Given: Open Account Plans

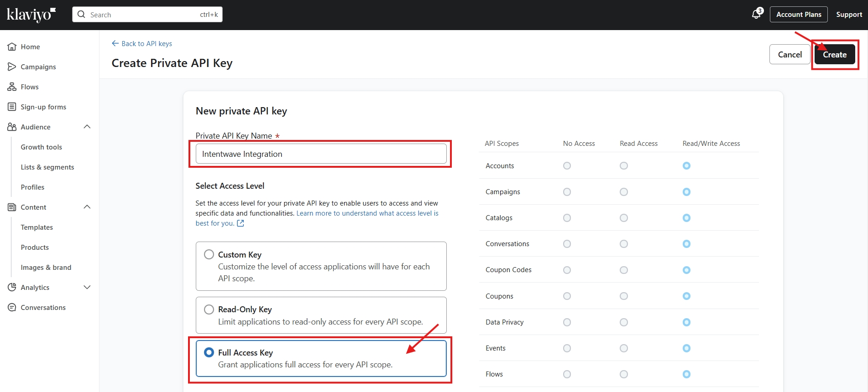Looking at the screenshot, I should click(x=799, y=14).
